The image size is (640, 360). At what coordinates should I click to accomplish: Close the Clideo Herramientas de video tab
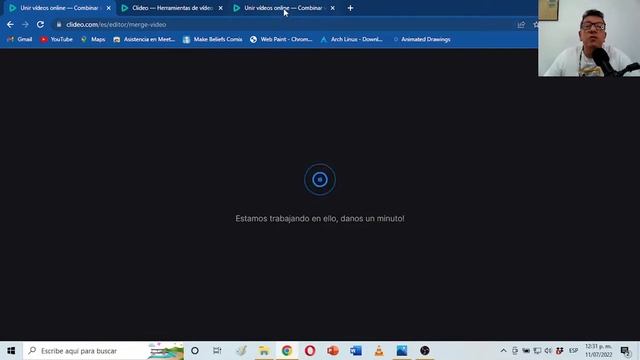[220, 8]
